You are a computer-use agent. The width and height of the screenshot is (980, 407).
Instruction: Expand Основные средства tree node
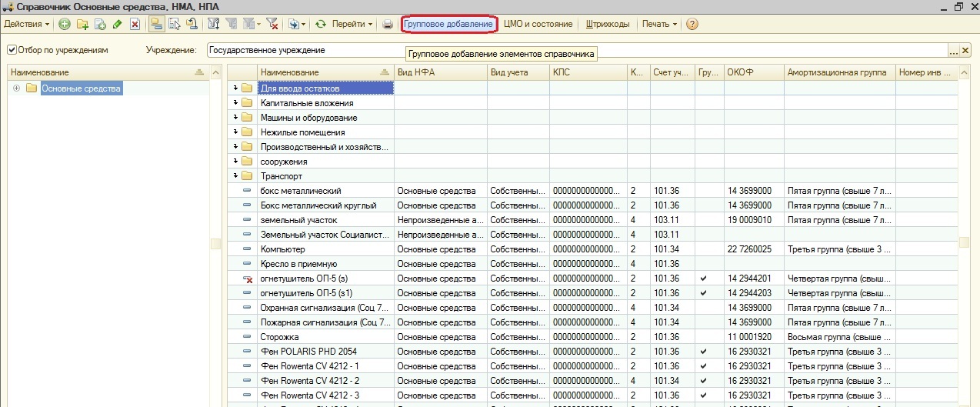click(x=16, y=88)
